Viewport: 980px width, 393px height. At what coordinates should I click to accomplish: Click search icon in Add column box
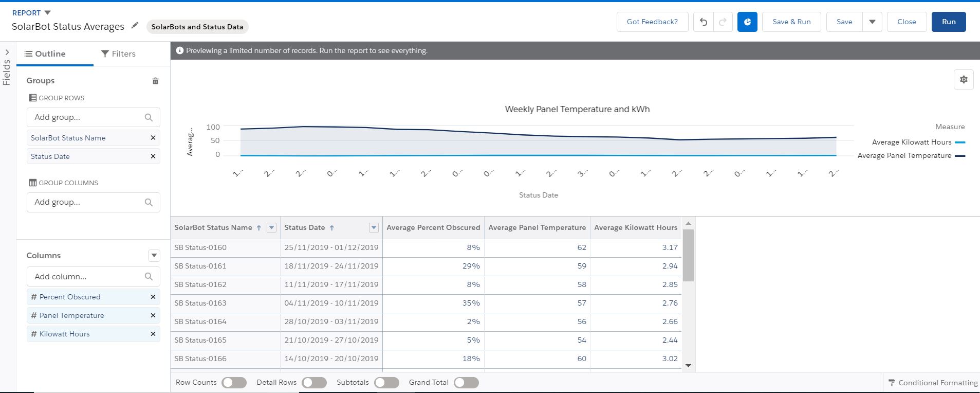[x=149, y=276]
